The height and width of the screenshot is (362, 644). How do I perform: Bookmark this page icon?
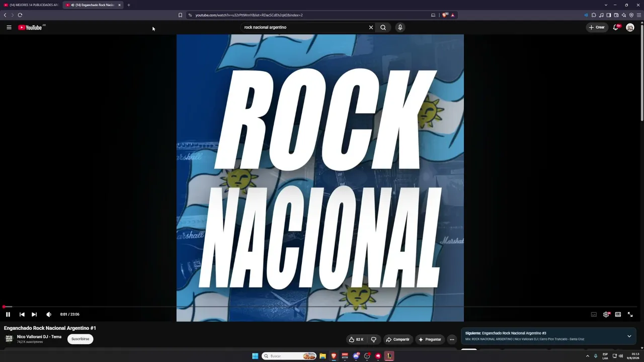pyautogui.click(x=180, y=15)
